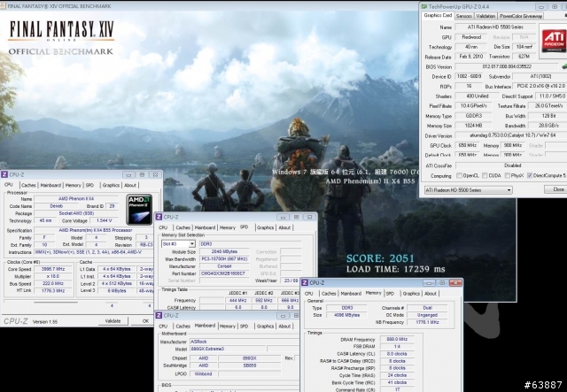This screenshot has width=567, height=392.
Task: Enable the OpenCL checkbox in GPU-Z
Action: tap(459, 175)
